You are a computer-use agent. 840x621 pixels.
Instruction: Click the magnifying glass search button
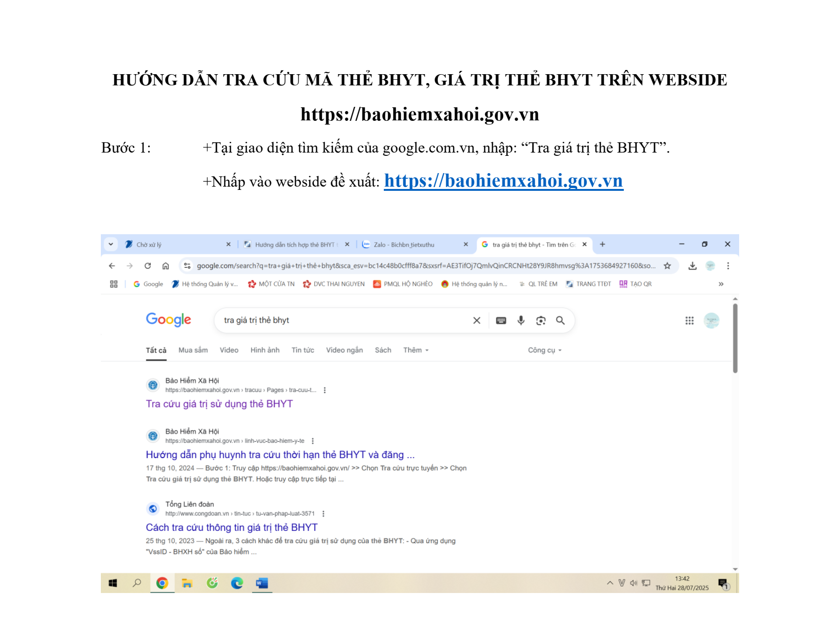coord(560,321)
